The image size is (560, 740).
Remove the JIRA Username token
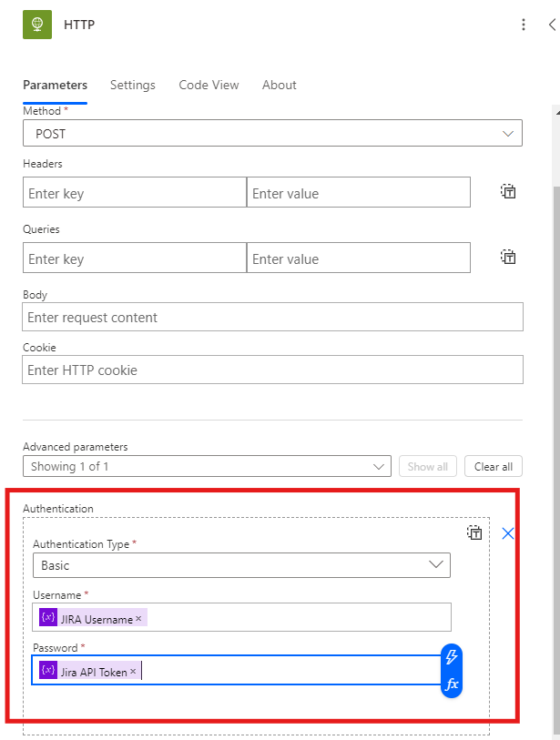[x=139, y=617]
